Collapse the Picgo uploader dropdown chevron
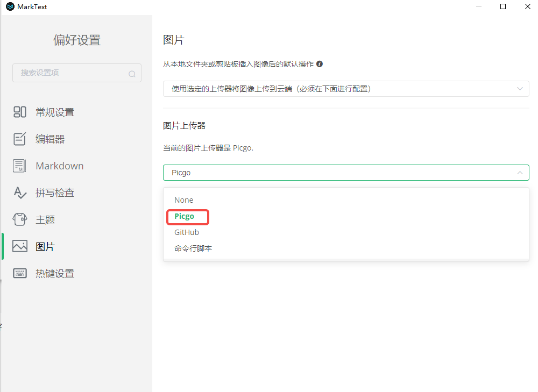 [520, 172]
